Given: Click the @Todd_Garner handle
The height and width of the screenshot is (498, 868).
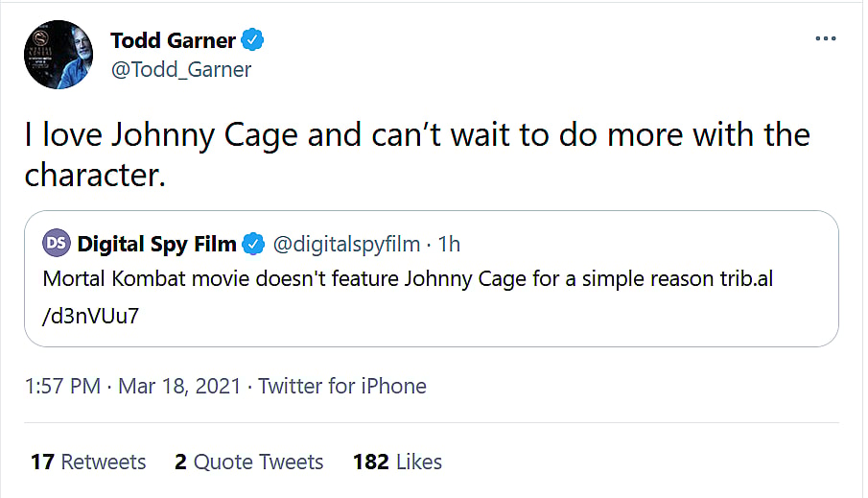Looking at the screenshot, I should click(181, 70).
